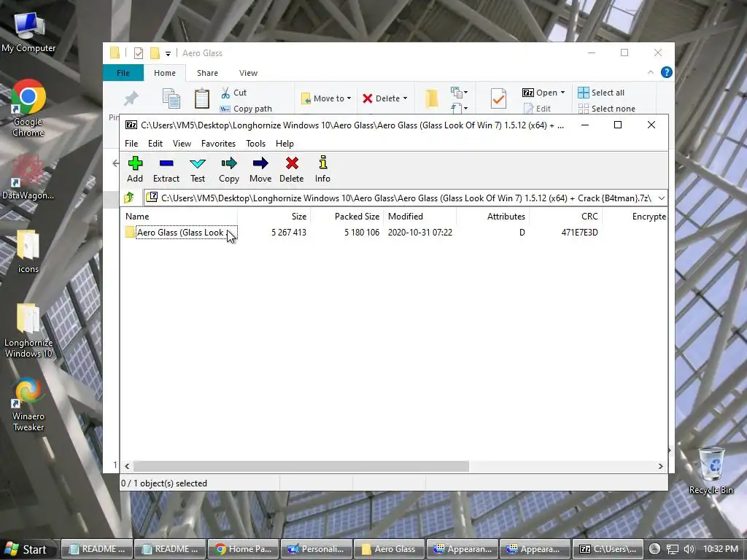Screen dimensions: 747x560
Task: Open the 7-Zip Edit menu
Action: (155, 144)
